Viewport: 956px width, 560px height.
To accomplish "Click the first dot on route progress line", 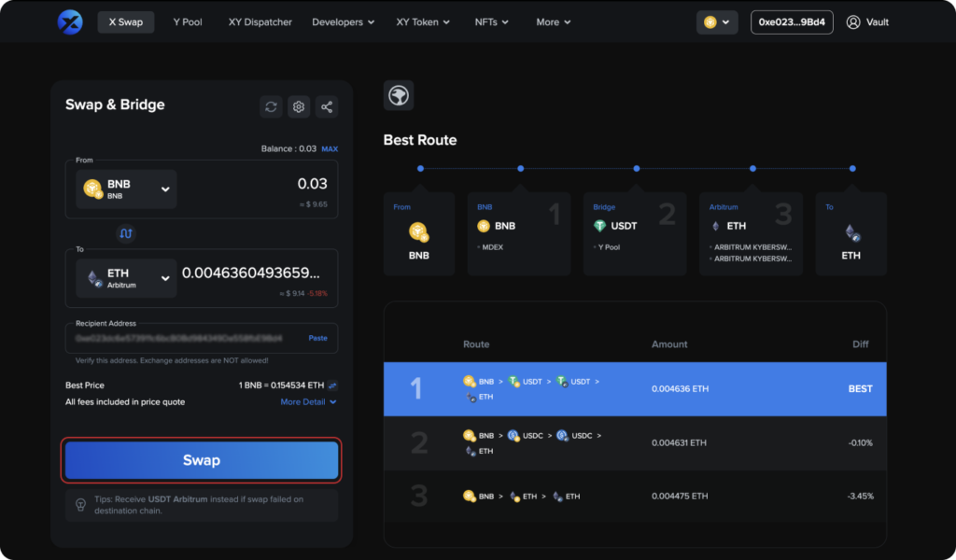I will [x=421, y=168].
